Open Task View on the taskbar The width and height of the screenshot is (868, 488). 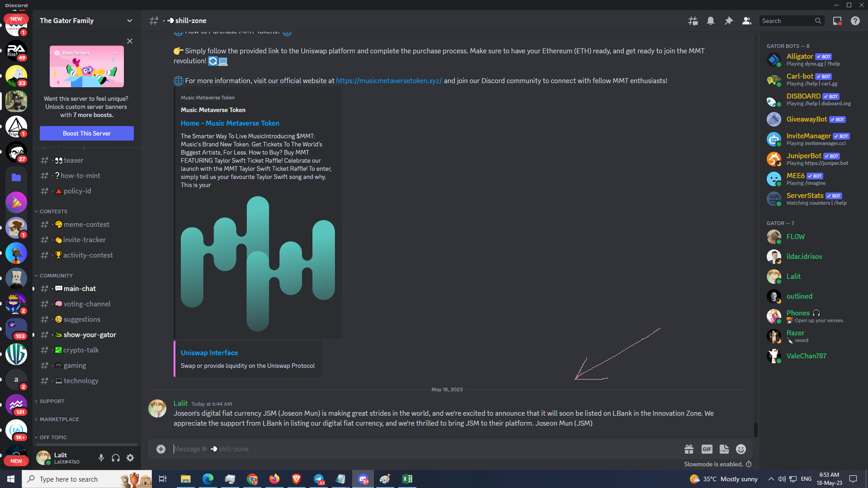[163, 479]
